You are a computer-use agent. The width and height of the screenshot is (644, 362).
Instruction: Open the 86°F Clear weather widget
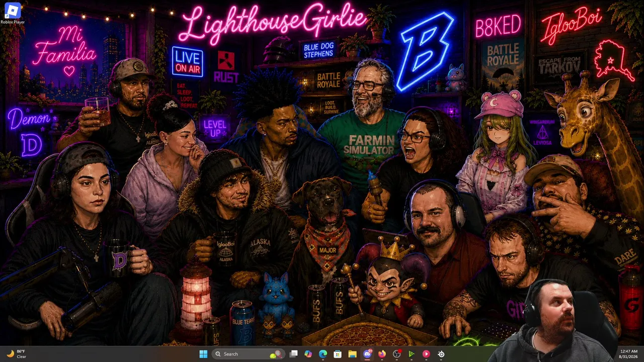(16, 354)
